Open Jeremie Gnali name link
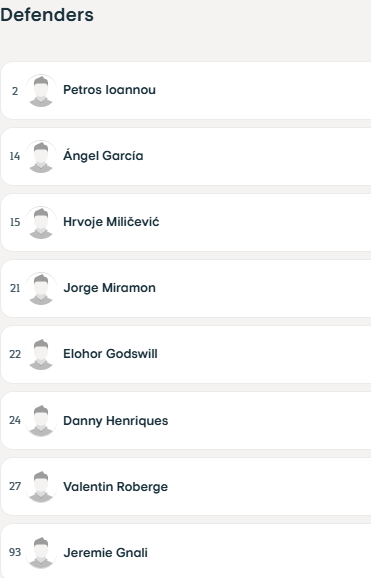371x578 pixels. pyautogui.click(x=105, y=553)
